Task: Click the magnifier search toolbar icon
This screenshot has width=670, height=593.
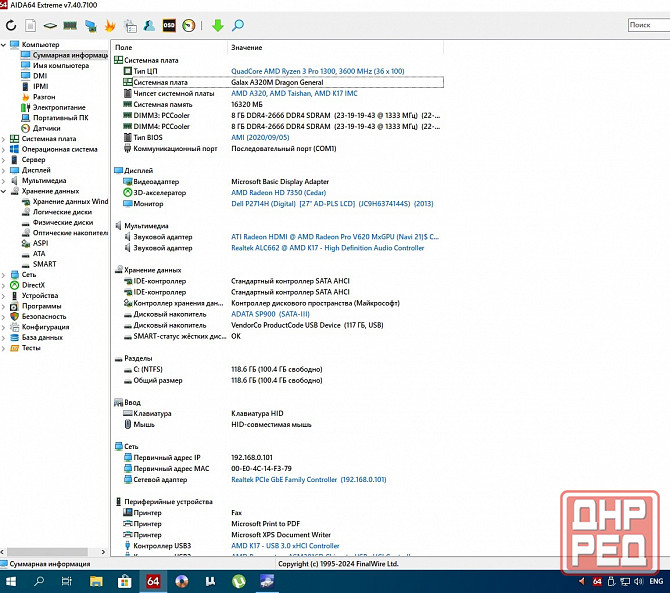Action: 238,26
